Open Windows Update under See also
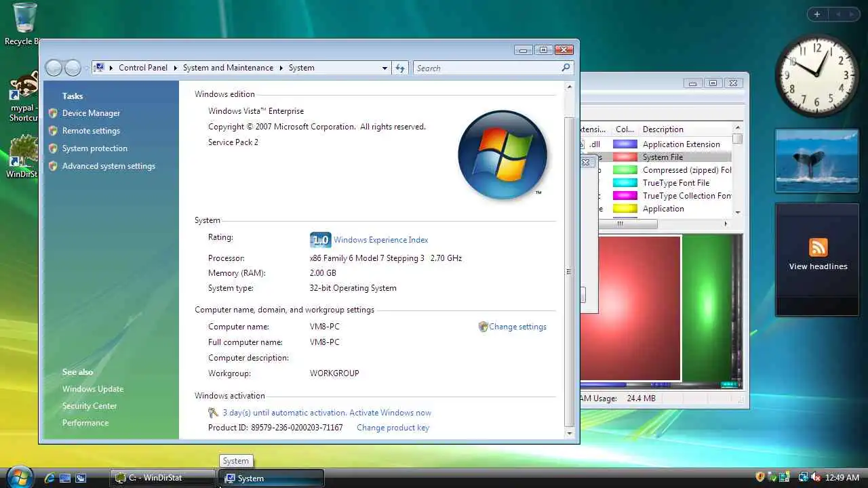Image resolution: width=868 pixels, height=488 pixels. [x=93, y=389]
